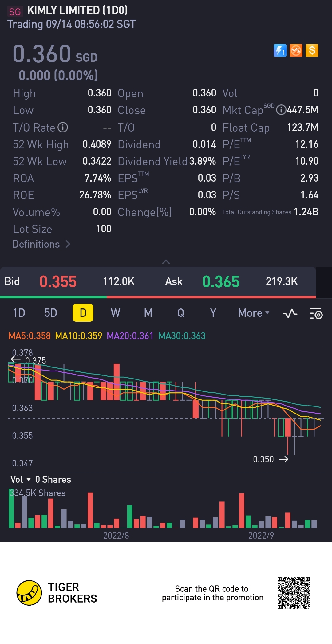Tap the 334.5K Shares volume label
This screenshot has height=644, width=332.
(x=38, y=493)
